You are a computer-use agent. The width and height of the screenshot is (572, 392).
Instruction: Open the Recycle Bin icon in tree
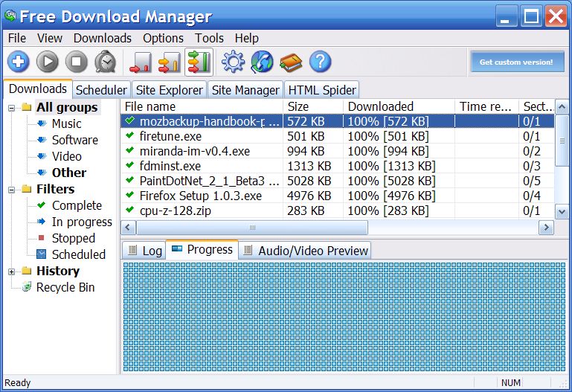tap(26, 287)
